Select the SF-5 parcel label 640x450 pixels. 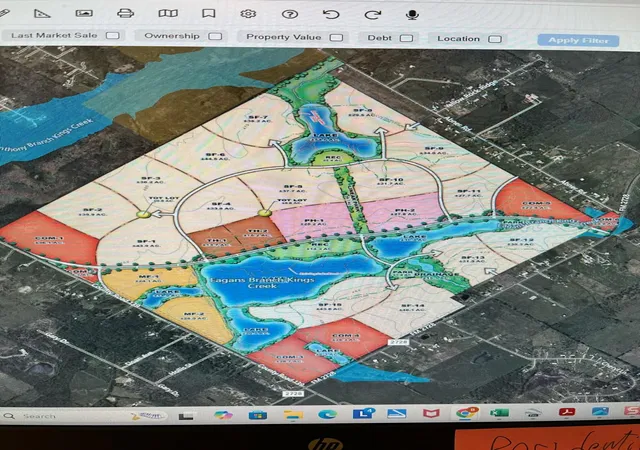coord(292,188)
